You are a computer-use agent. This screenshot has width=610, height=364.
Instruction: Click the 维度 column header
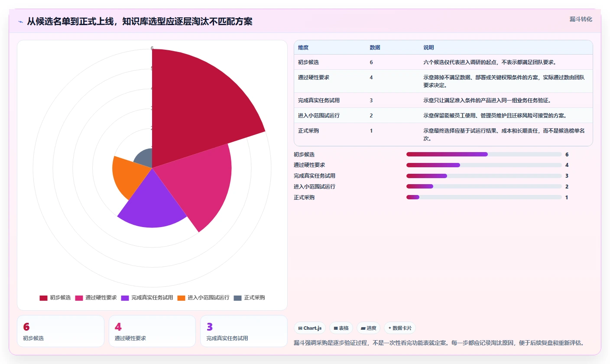coord(303,48)
